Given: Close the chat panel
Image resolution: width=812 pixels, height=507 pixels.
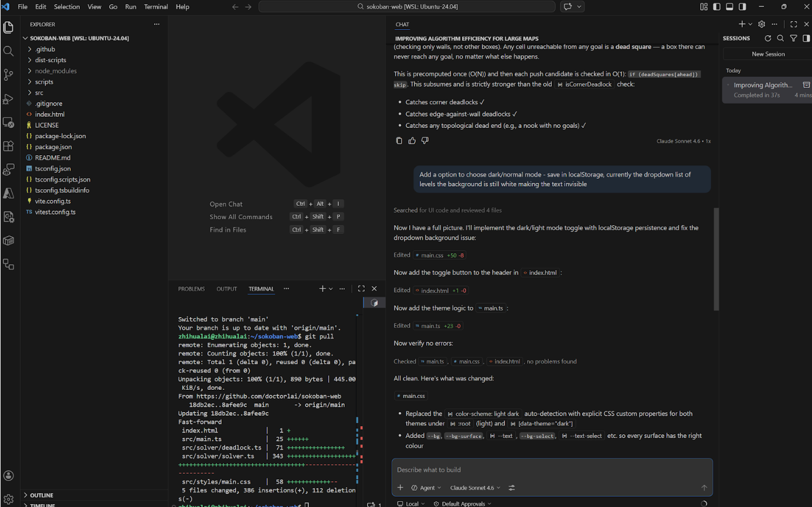Looking at the screenshot, I should pos(806,24).
